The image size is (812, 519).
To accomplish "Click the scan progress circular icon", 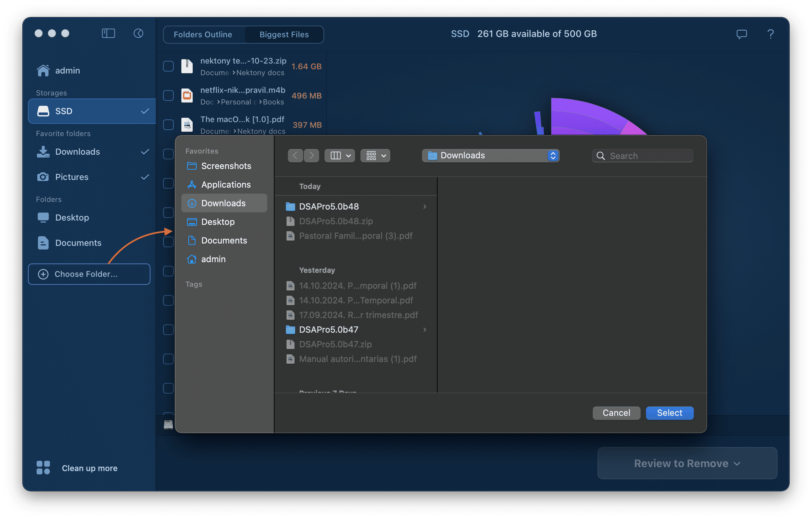I will tap(138, 33).
